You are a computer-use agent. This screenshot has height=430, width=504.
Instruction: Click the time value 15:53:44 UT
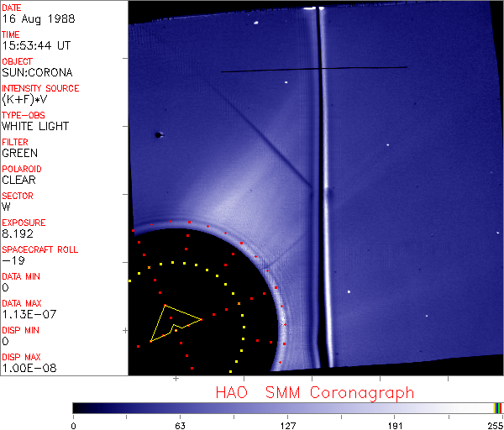coord(34,46)
